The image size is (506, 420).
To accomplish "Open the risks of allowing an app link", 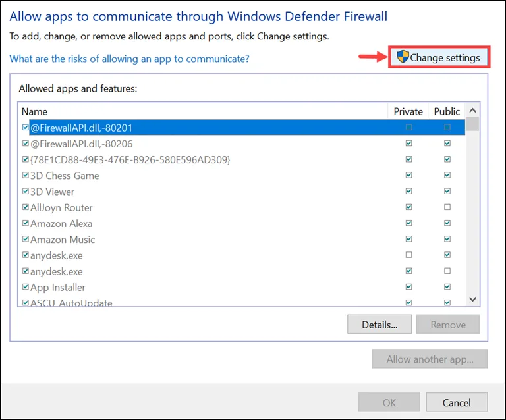I will click(x=129, y=59).
